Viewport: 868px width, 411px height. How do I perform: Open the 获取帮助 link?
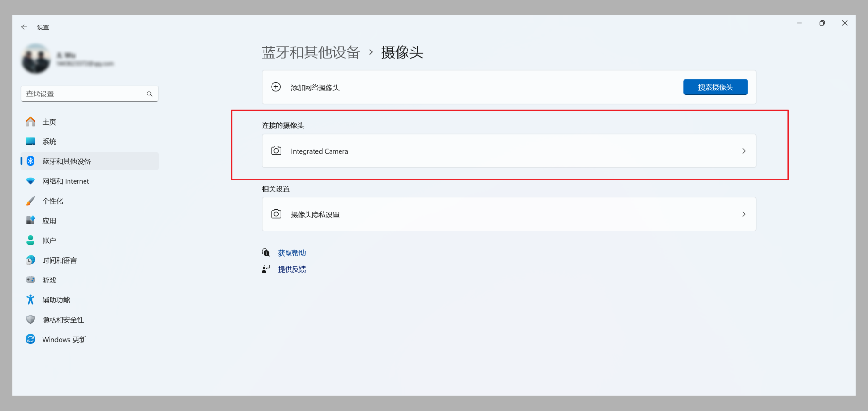(x=292, y=253)
